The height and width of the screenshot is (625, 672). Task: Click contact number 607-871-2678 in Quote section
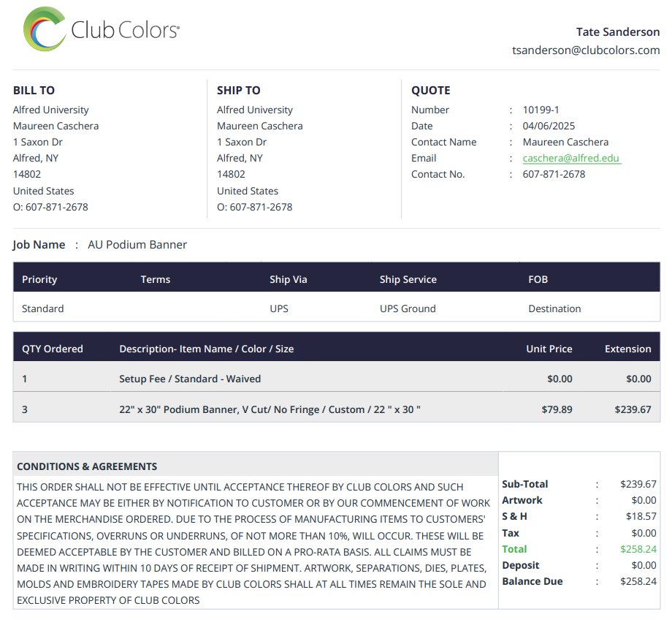554,174
